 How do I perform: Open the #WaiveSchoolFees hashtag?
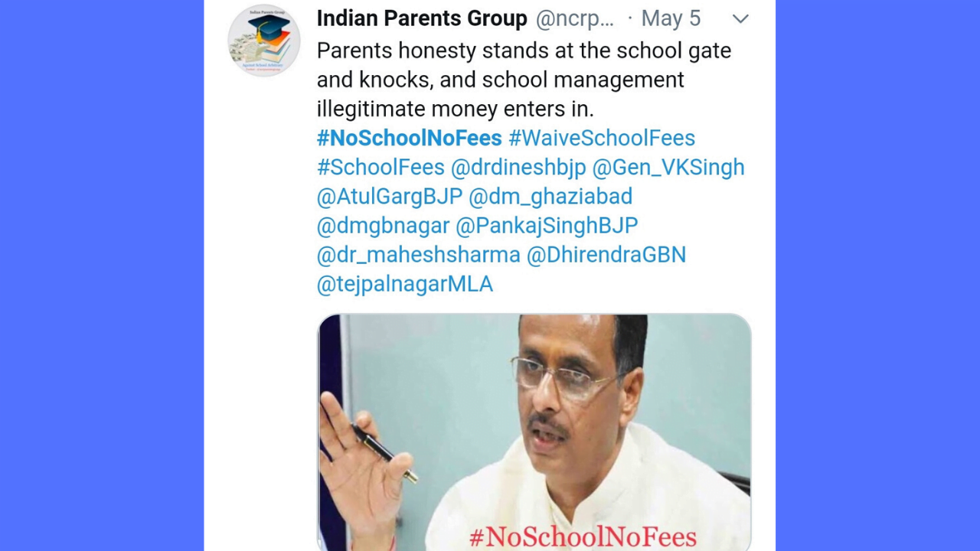tap(602, 138)
